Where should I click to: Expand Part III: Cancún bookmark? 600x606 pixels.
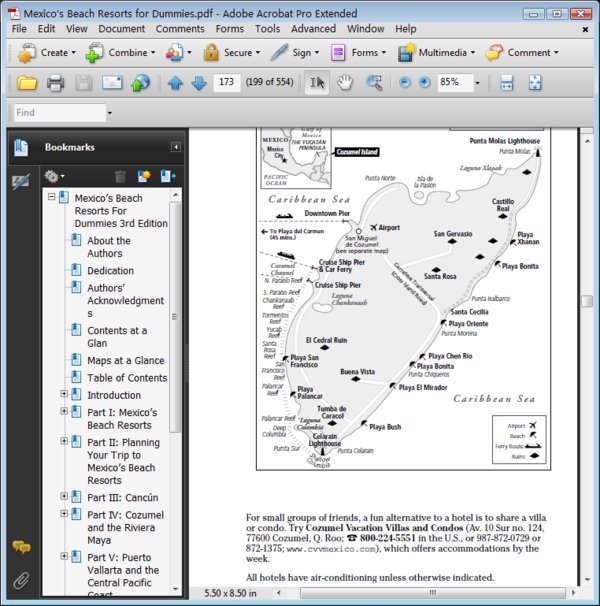[64, 497]
